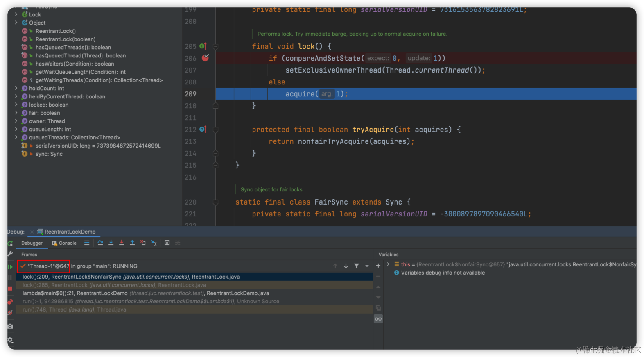Image resolution: width=644 pixels, height=357 pixels.
Task: Click the override gutter icon on line 212
Action: coord(203,129)
